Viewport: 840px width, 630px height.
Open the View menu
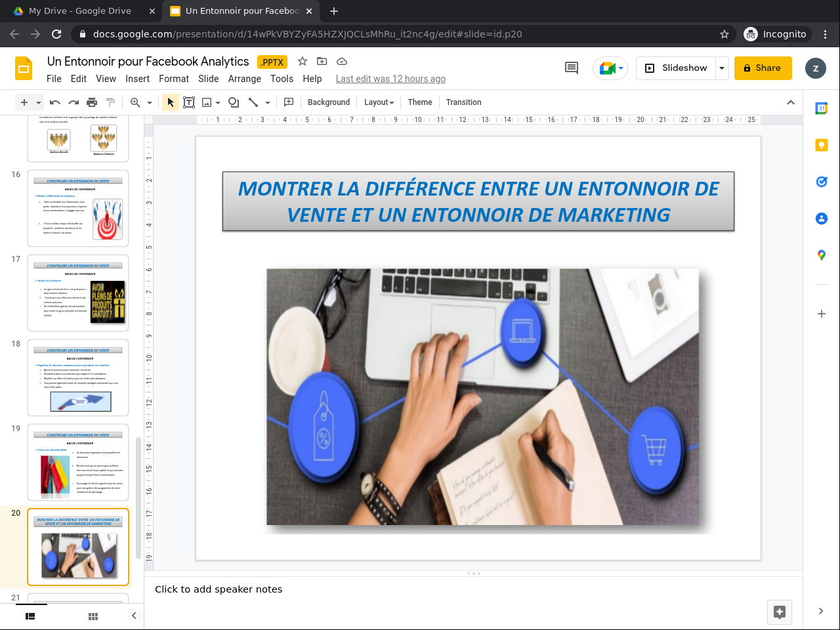(106, 79)
